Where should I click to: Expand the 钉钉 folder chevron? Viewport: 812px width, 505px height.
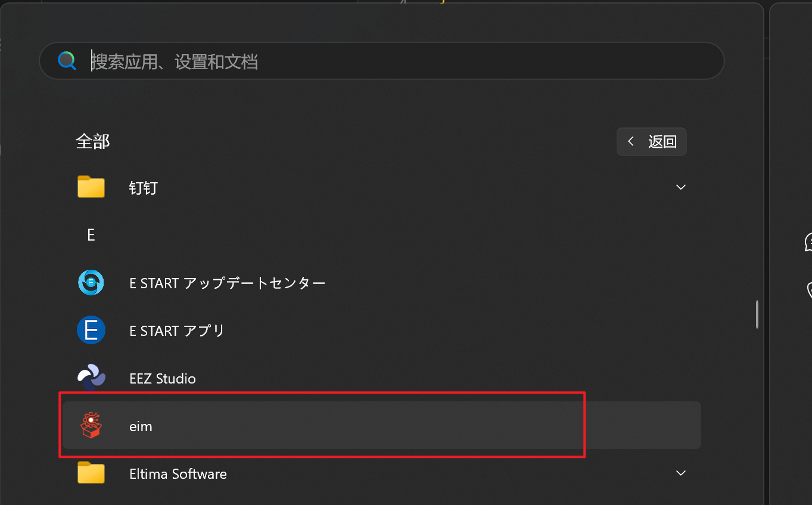681,188
